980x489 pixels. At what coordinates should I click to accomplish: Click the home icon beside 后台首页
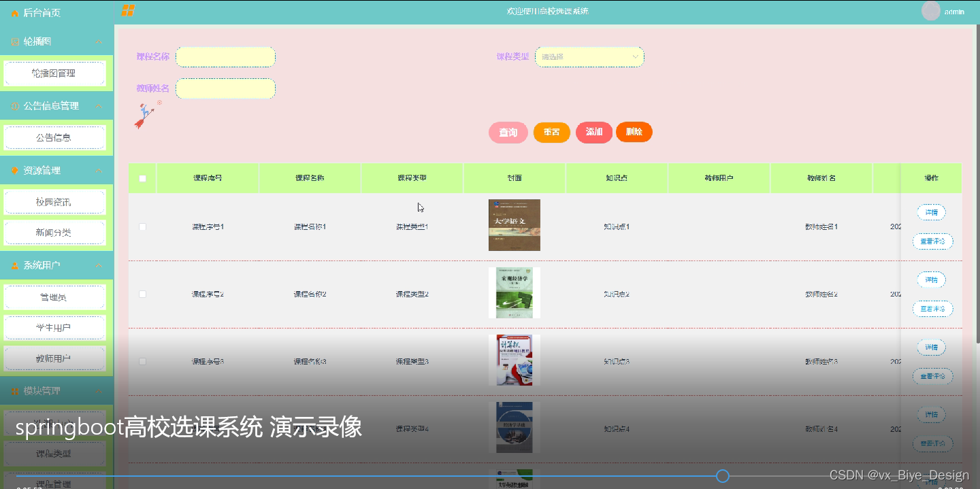tap(15, 13)
